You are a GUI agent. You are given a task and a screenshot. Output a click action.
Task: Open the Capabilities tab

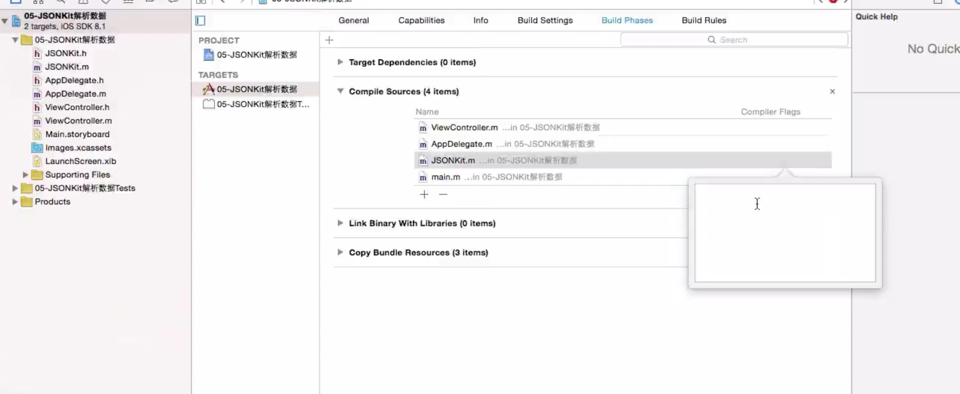point(421,21)
